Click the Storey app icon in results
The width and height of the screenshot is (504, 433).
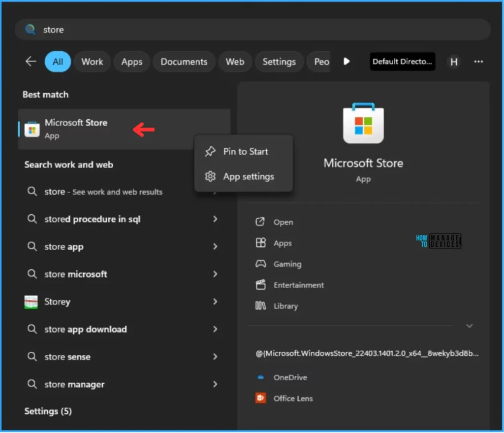pyautogui.click(x=31, y=302)
